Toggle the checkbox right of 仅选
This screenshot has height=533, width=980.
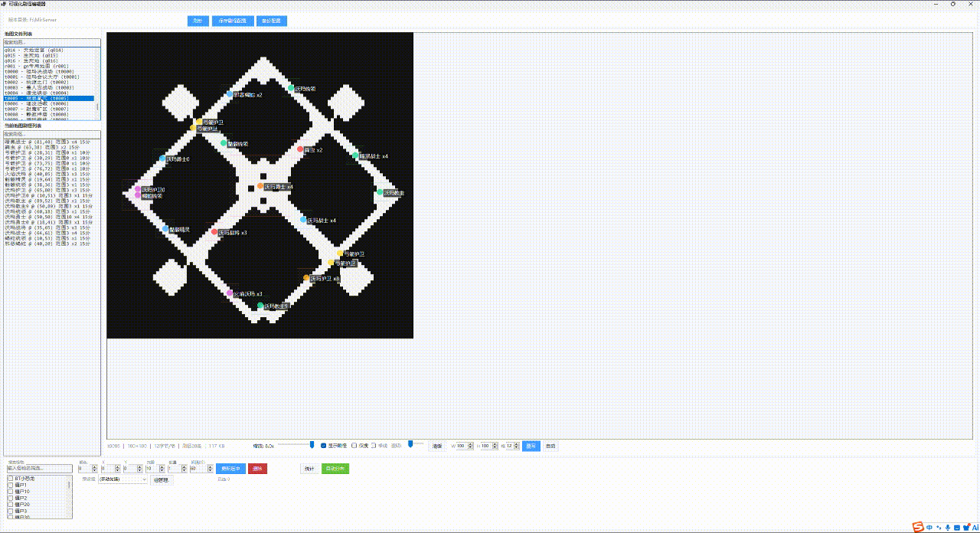374,446
